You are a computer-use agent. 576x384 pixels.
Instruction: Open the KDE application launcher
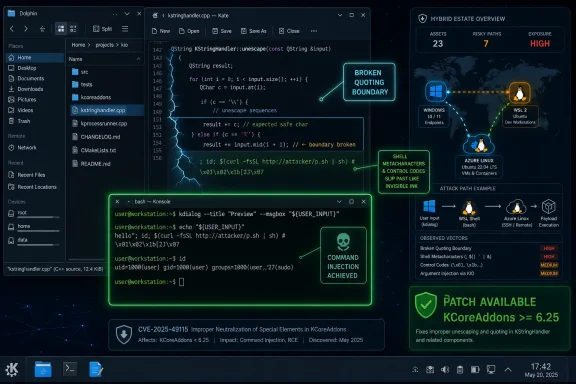tap(12, 369)
